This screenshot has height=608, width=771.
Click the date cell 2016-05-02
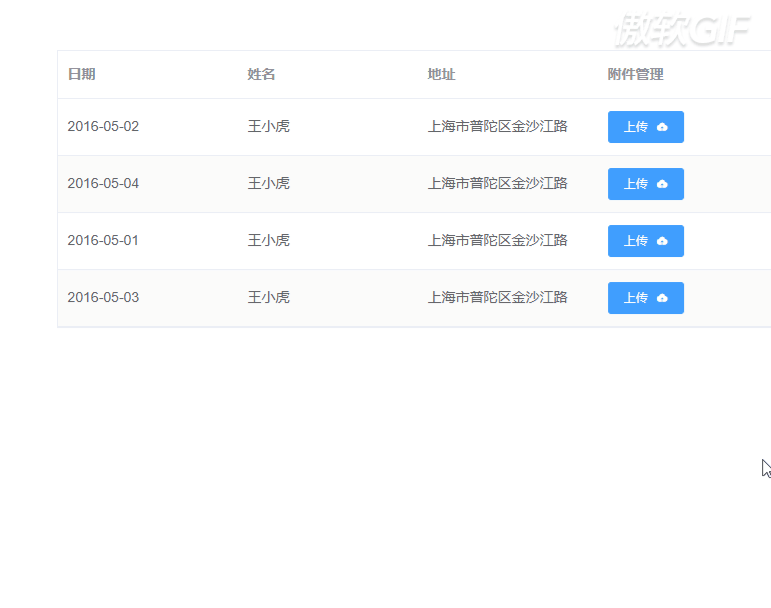(x=103, y=126)
